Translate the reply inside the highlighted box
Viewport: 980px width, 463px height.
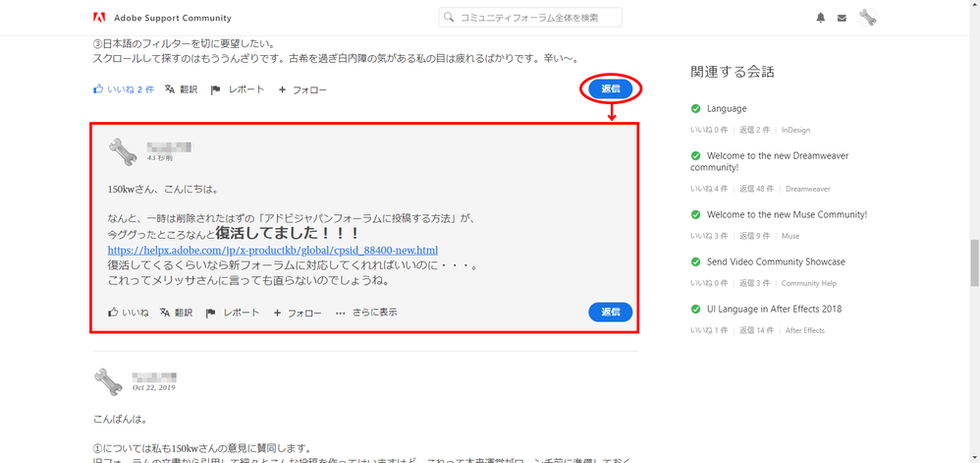click(176, 313)
